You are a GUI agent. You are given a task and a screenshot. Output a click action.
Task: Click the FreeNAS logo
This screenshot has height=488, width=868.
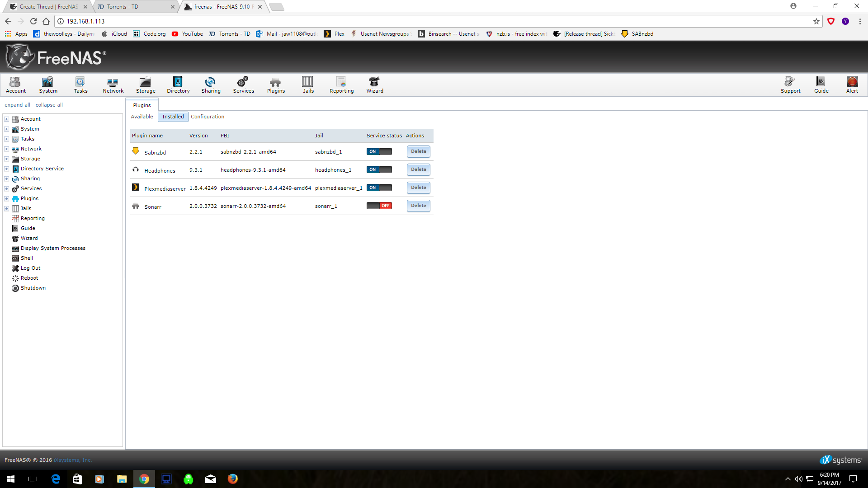tap(56, 57)
